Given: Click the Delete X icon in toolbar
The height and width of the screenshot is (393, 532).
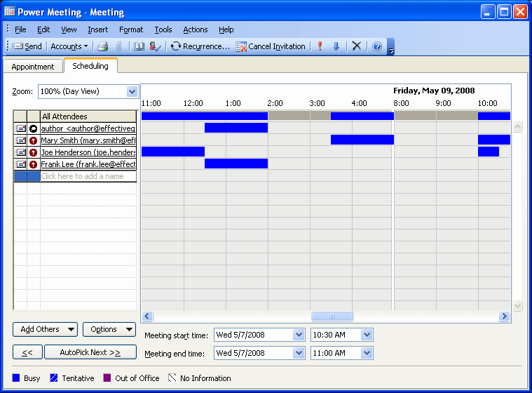Looking at the screenshot, I should [x=357, y=46].
